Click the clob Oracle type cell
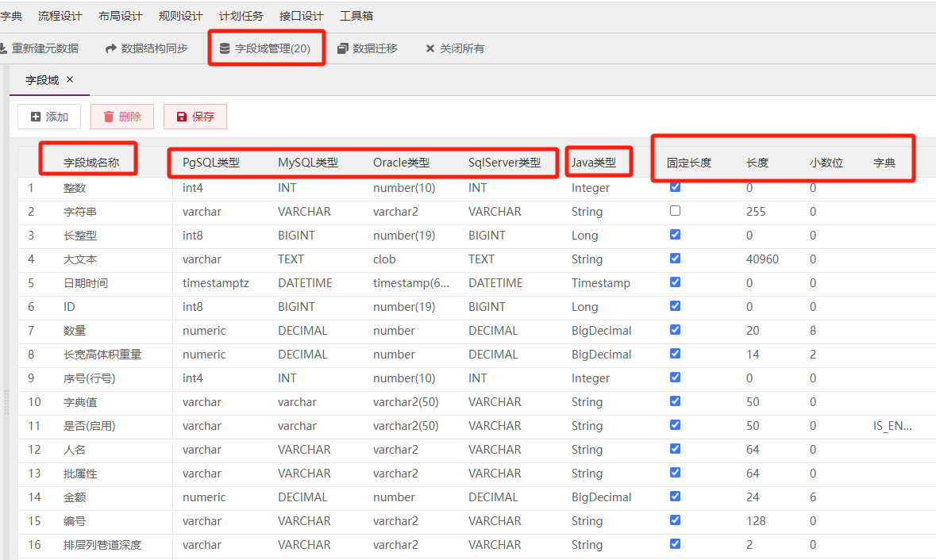The image size is (936, 560). [384, 259]
